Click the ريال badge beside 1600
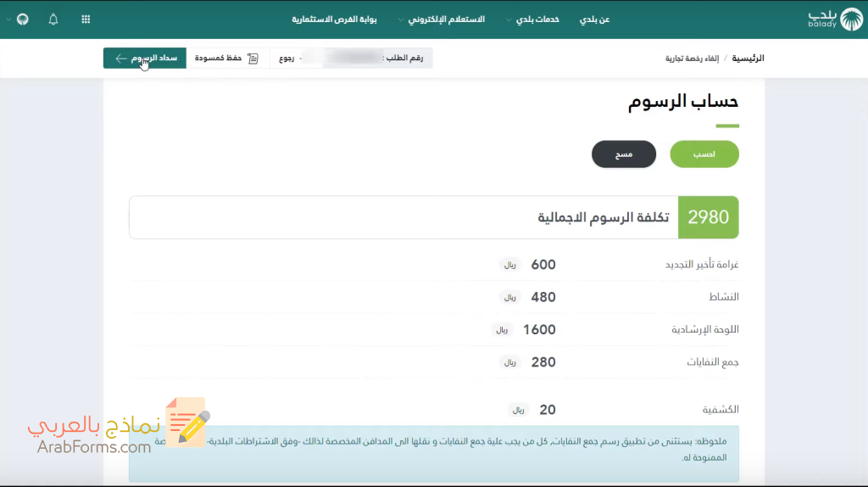The height and width of the screenshot is (487, 868). point(502,330)
